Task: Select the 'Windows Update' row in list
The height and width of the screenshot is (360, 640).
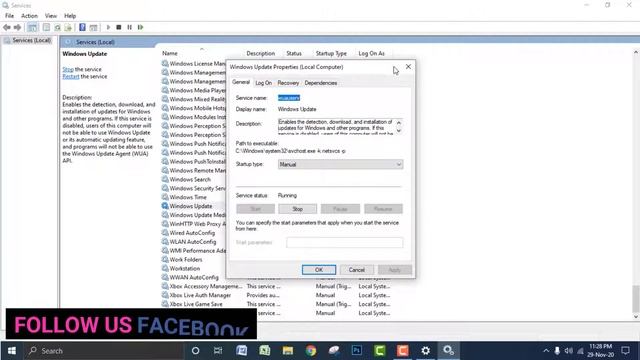Action: coord(191,206)
